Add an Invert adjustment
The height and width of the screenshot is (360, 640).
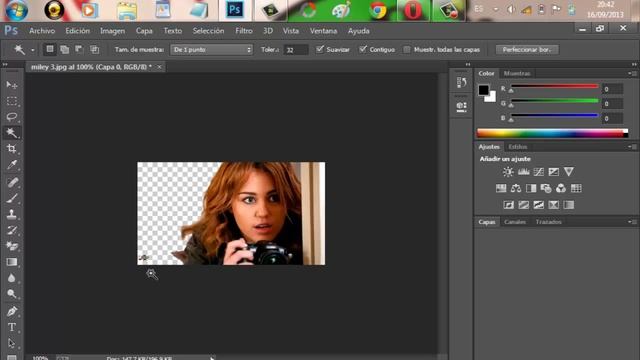tap(509, 204)
